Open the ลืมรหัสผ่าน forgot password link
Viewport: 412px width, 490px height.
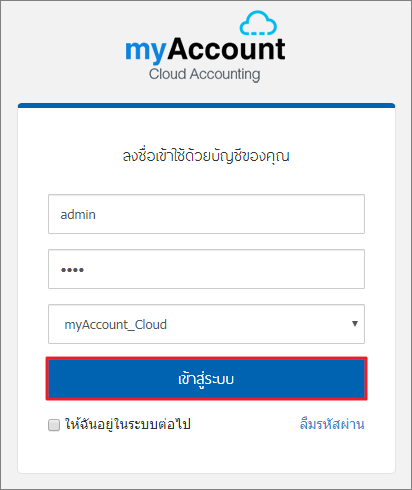coord(332,424)
